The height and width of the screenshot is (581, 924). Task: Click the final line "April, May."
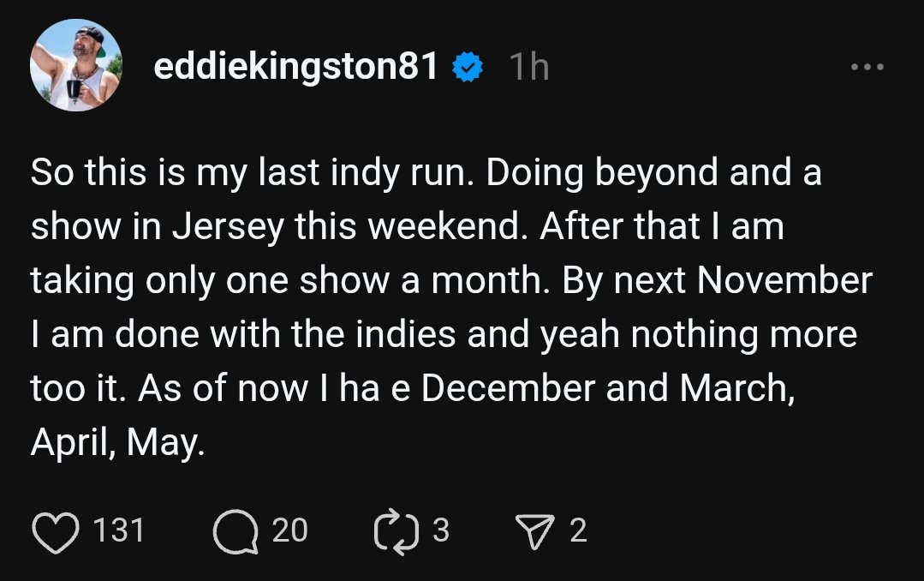[118, 444]
